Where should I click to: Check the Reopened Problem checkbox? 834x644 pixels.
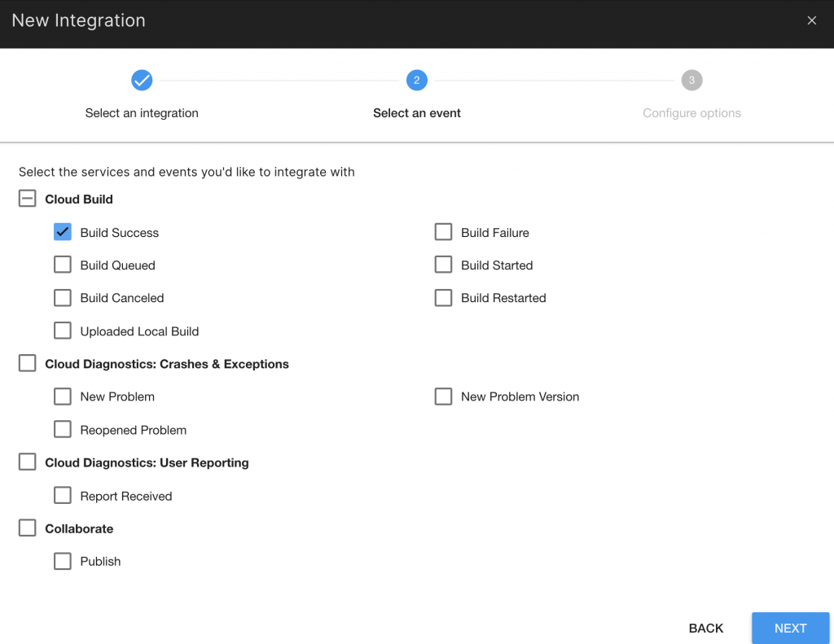(x=63, y=429)
